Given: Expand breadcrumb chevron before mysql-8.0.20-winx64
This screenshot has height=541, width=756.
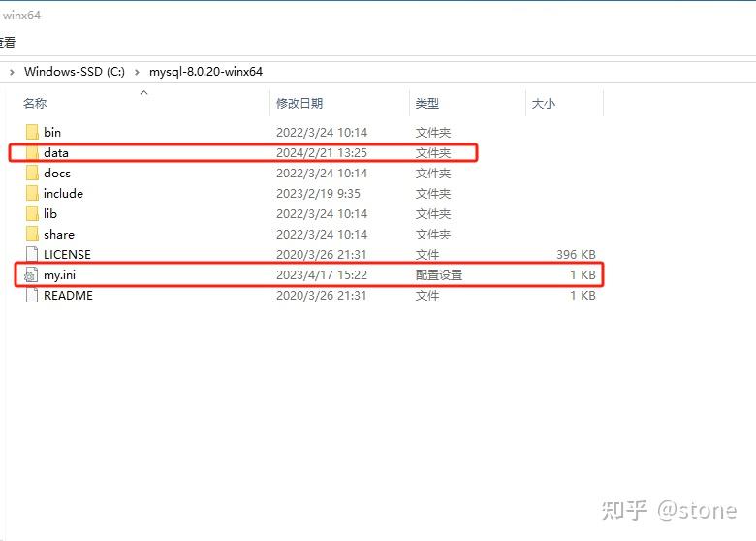Looking at the screenshot, I should pyautogui.click(x=137, y=72).
